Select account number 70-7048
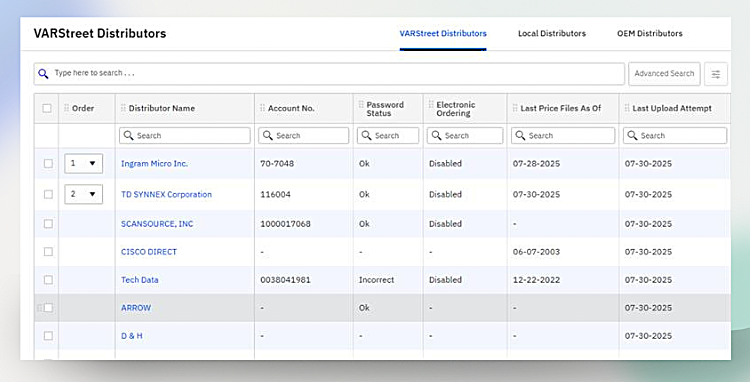The image size is (750, 382). tap(277, 164)
